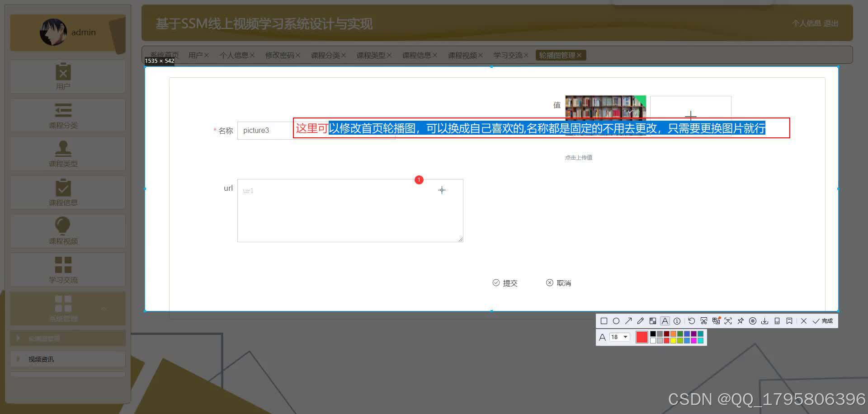Screen dimensions: 868x414
Task: Open the font size 18 dropdown
Action: pos(618,337)
